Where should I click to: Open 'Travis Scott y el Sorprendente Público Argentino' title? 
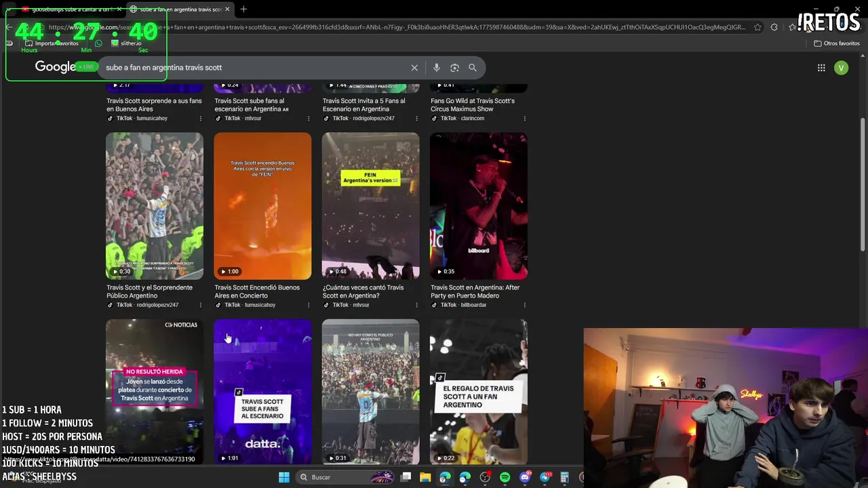click(149, 291)
